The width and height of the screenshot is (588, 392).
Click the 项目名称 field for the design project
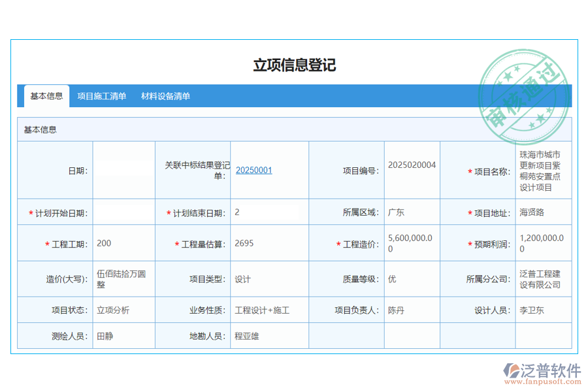coord(544,170)
